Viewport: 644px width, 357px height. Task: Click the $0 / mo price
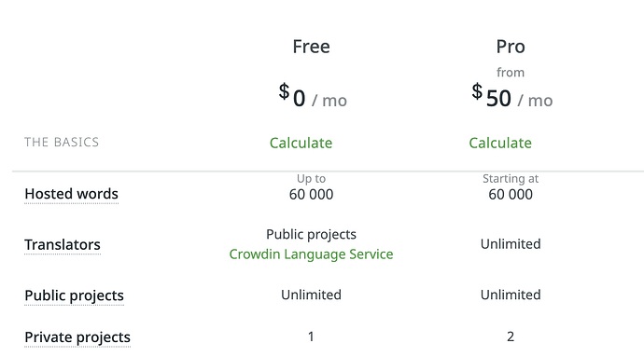[313, 96]
